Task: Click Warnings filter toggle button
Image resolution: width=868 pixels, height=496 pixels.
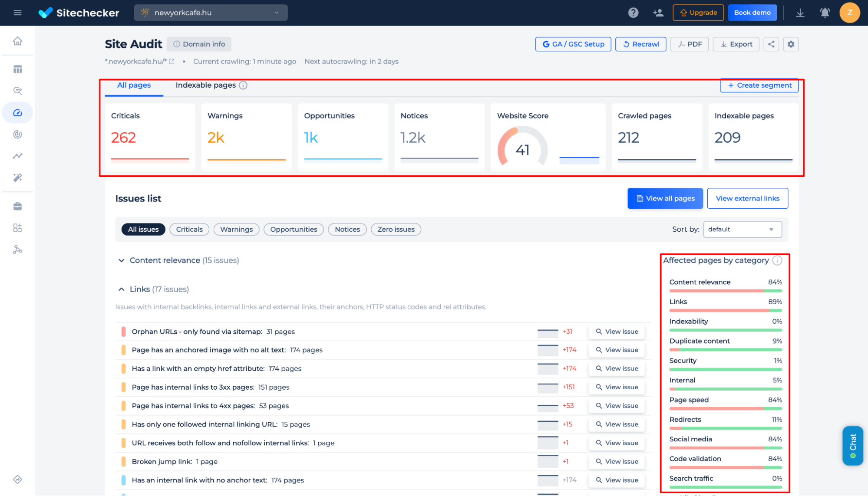Action: pyautogui.click(x=236, y=229)
